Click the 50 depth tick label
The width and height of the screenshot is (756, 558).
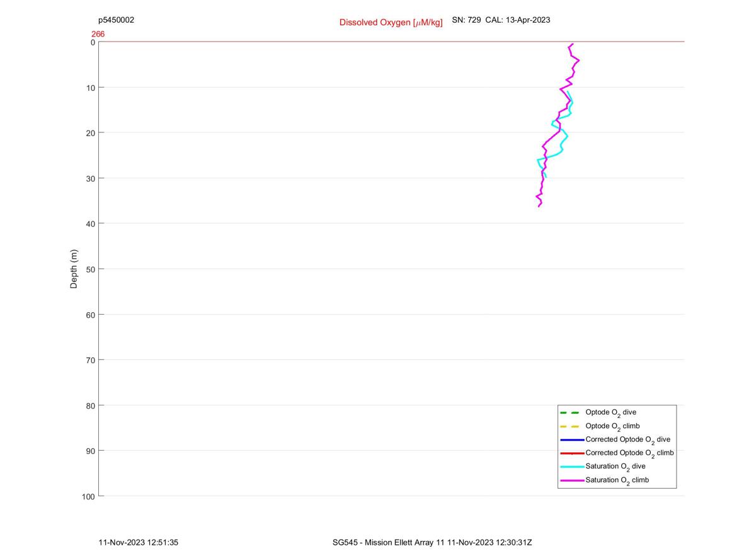pos(91,269)
